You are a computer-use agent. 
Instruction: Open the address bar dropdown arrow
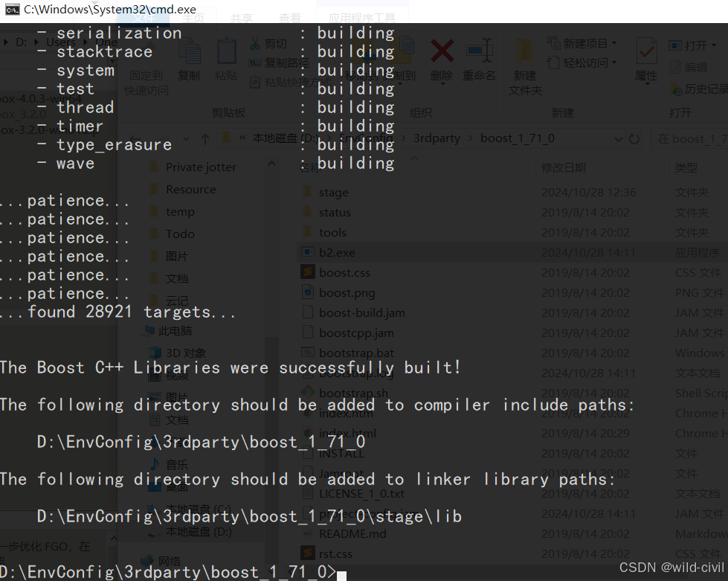click(x=619, y=139)
